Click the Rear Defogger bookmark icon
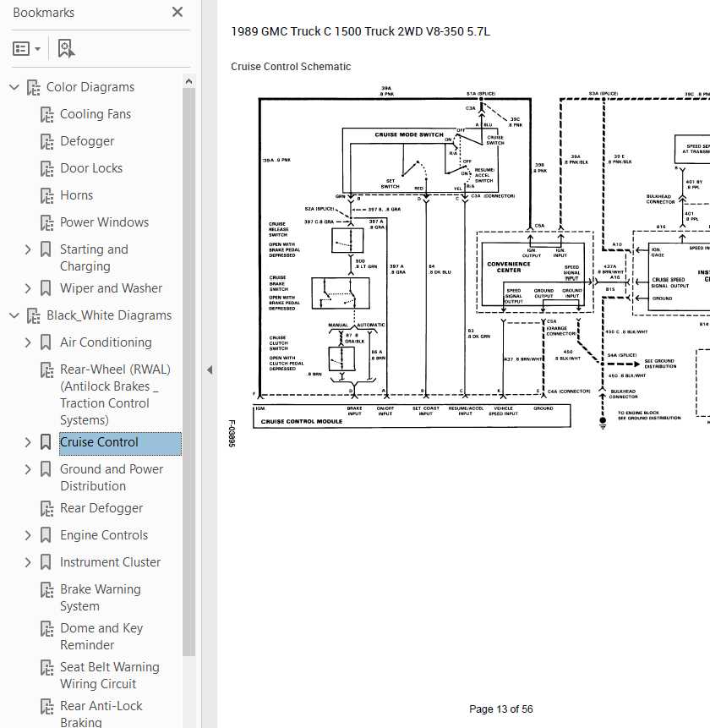The image size is (710, 728). (46, 509)
